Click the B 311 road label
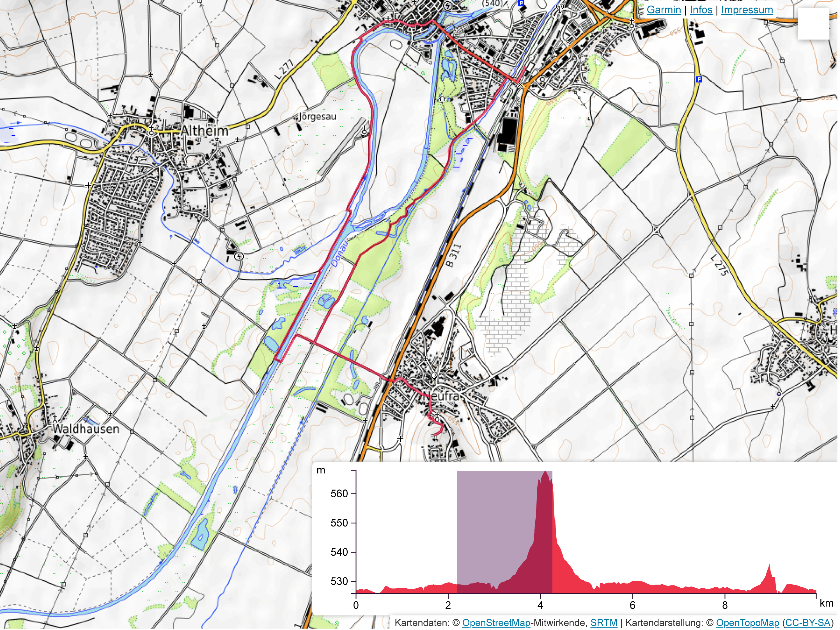The image size is (840, 630). click(453, 256)
